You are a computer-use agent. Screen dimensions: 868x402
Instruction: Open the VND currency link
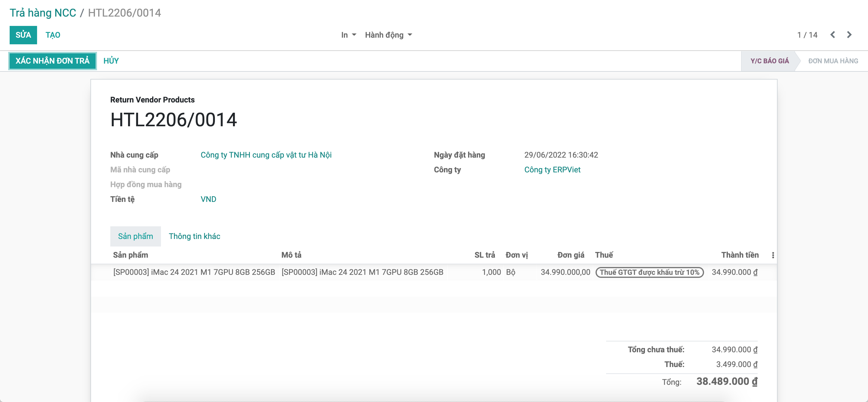pos(208,199)
